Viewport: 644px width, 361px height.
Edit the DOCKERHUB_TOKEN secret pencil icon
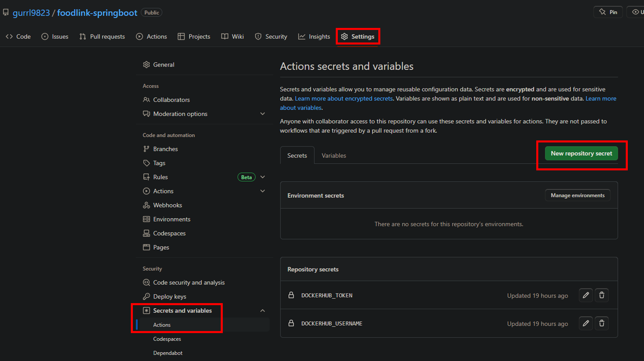pos(586,295)
